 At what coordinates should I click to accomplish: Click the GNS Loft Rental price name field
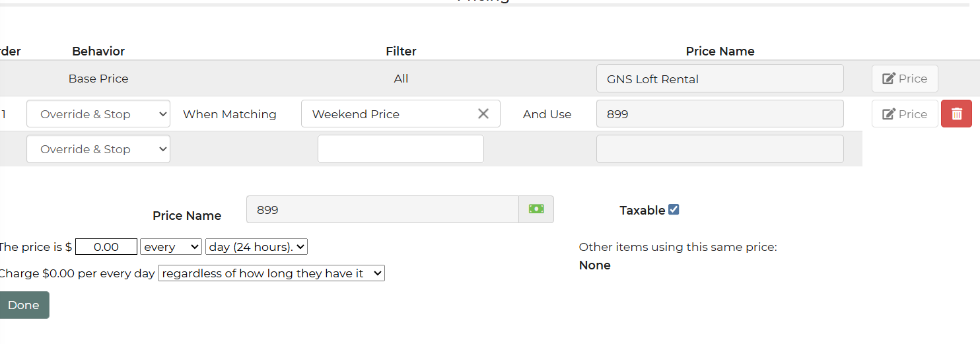tap(719, 79)
